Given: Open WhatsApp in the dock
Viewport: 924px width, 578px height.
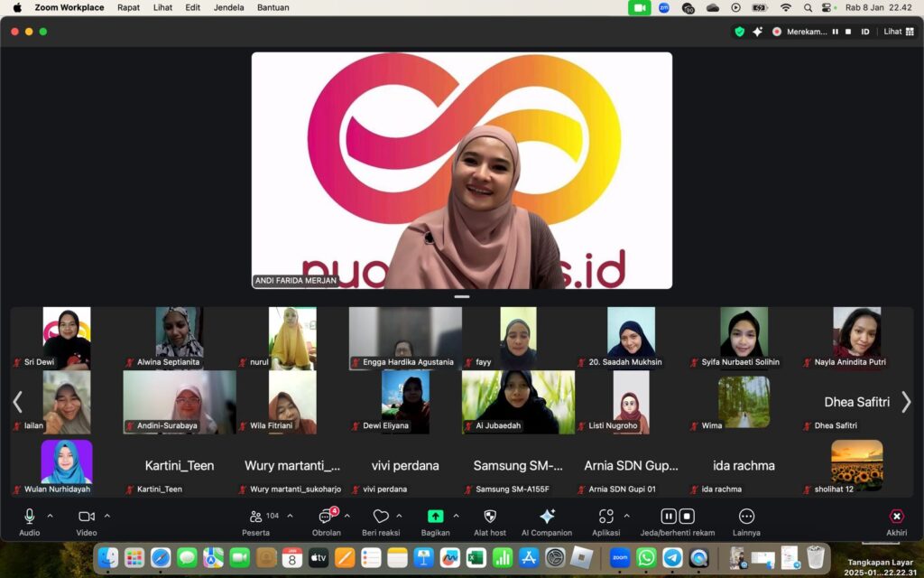Looking at the screenshot, I should pyautogui.click(x=646, y=557).
